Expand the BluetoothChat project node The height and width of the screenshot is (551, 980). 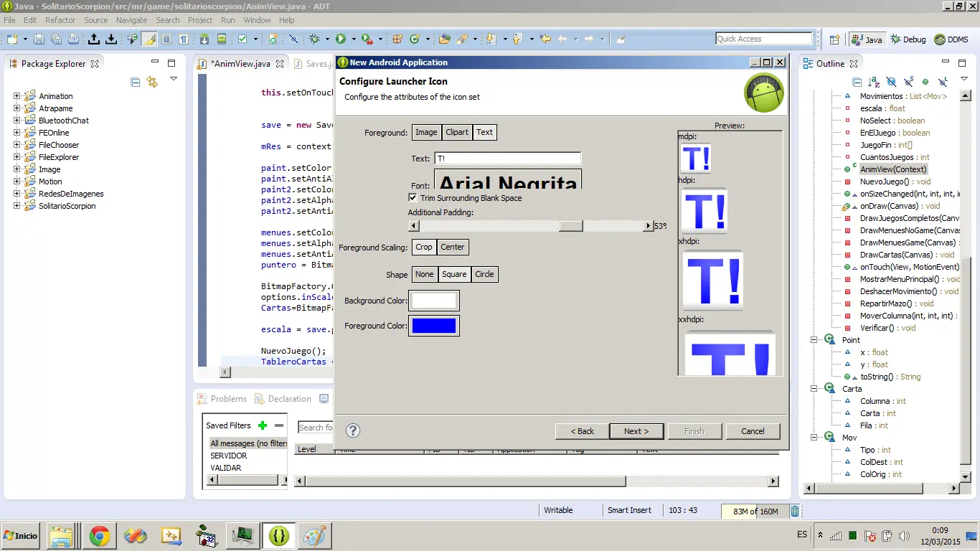click(17, 121)
